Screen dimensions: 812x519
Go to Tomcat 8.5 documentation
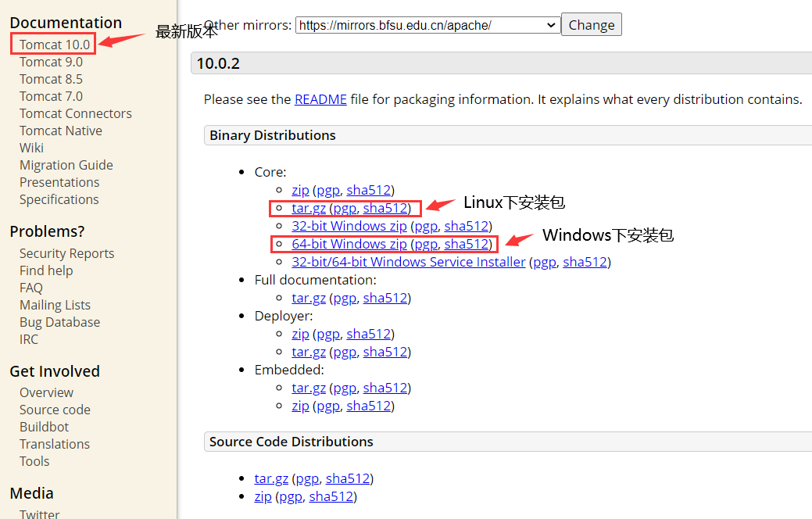pos(51,79)
